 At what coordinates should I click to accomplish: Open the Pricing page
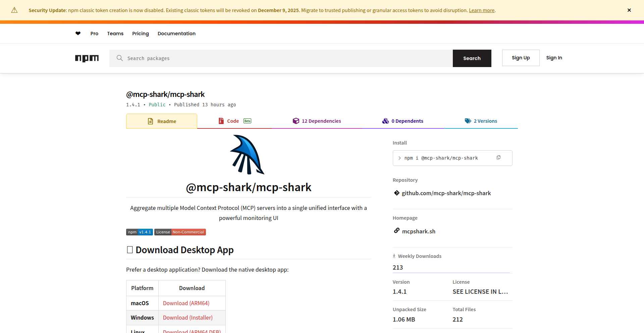coord(140,33)
